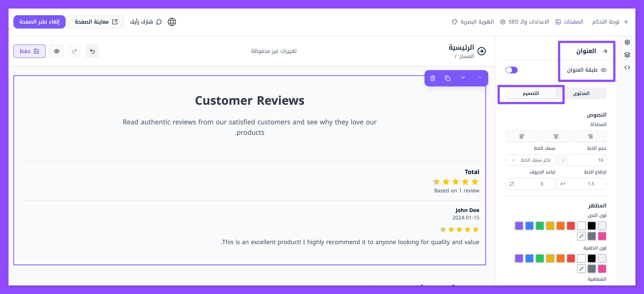Click معاينة الصفحة preview page button
This screenshot has height=294, width=644.
click(96, 22)
